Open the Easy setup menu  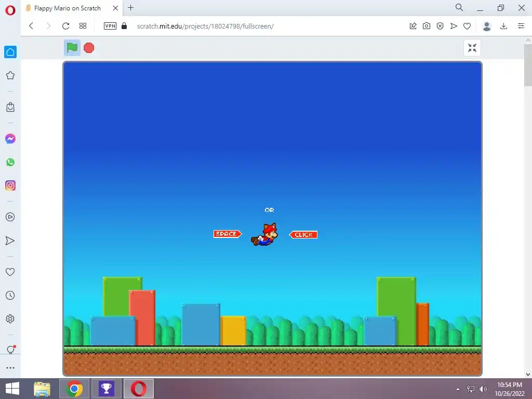521,26
